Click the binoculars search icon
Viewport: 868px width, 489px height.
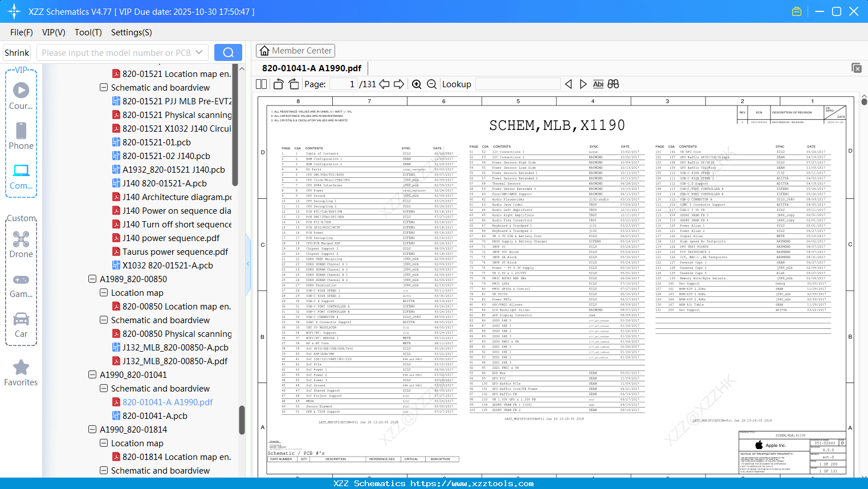pyautogui.click(x=613, y=84)
